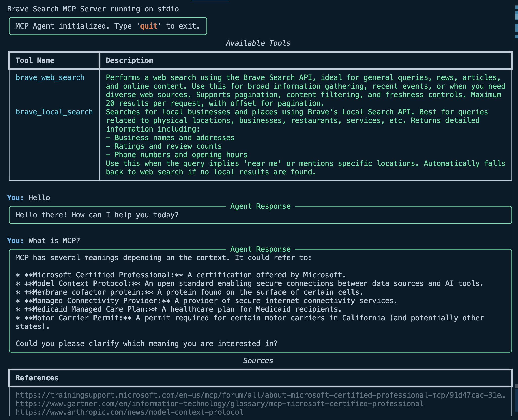Click the gray scrollbar marker near bottom right
The height and width of the screenshot is (420, 518).
tap(516, 386)
